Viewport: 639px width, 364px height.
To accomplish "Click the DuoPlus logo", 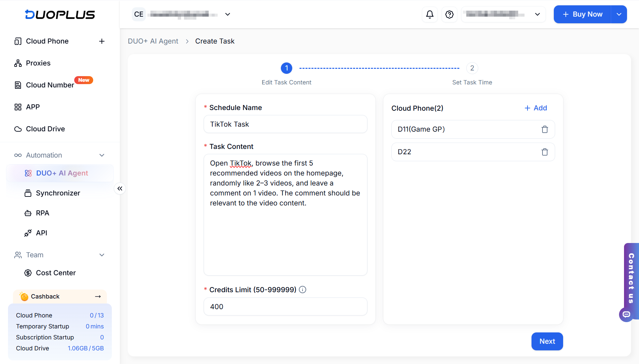I will pos(60,14).
